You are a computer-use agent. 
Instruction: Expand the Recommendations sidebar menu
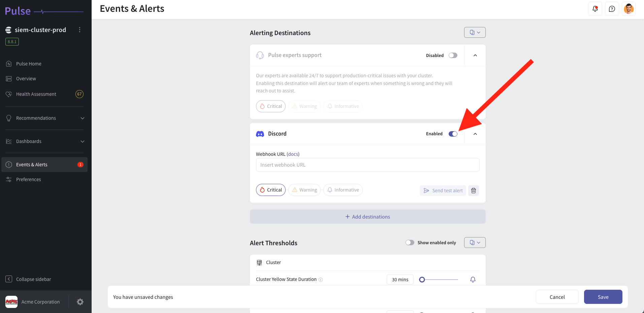click(x=83, y=118)
